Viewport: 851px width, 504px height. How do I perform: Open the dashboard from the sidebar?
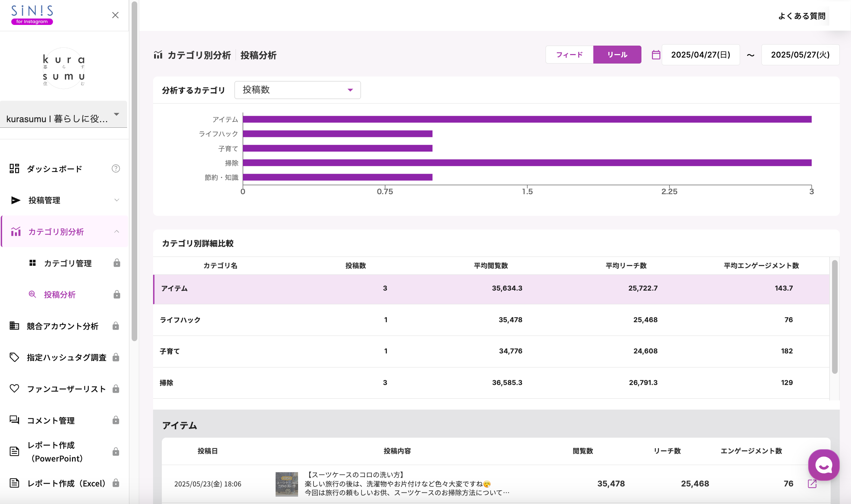point(53,168)
